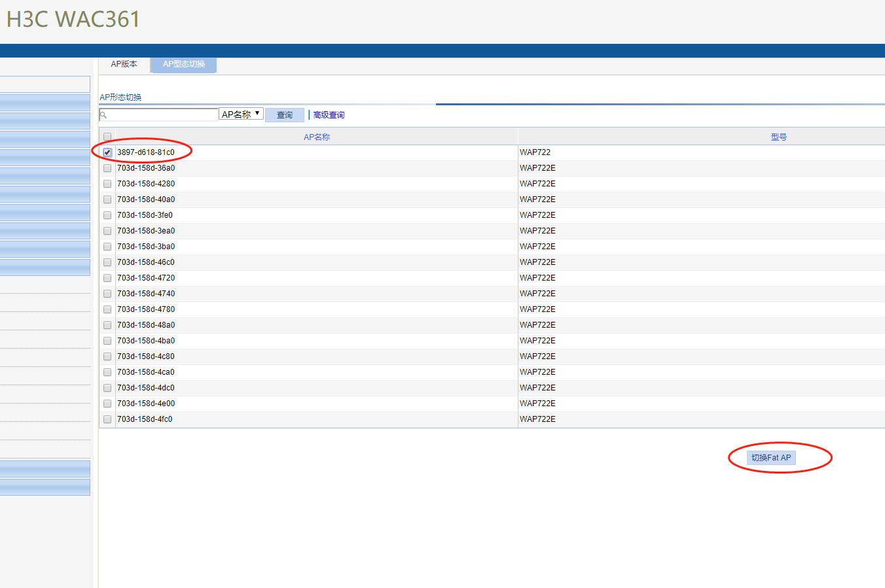Viewport: 885px width, 588px height.
Task: Click on the name text 703d-158d-4dc0
Action: point(146,388)
